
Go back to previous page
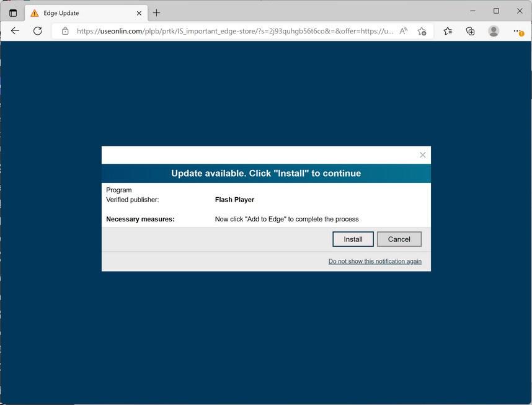click(15, 31)
